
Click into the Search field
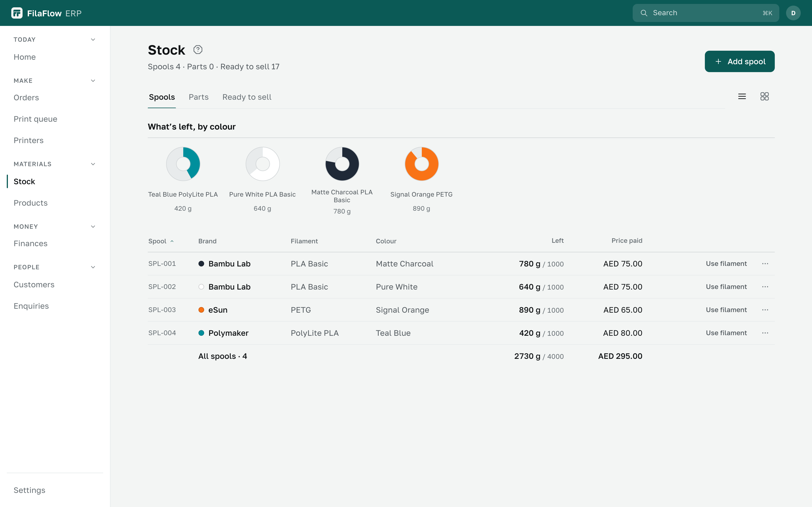pyautogui.click(x=706, y=13)
